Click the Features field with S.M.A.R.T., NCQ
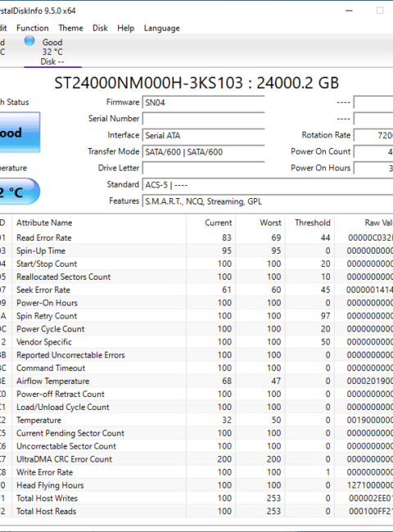393x532 pixels. tap(268, 201)
